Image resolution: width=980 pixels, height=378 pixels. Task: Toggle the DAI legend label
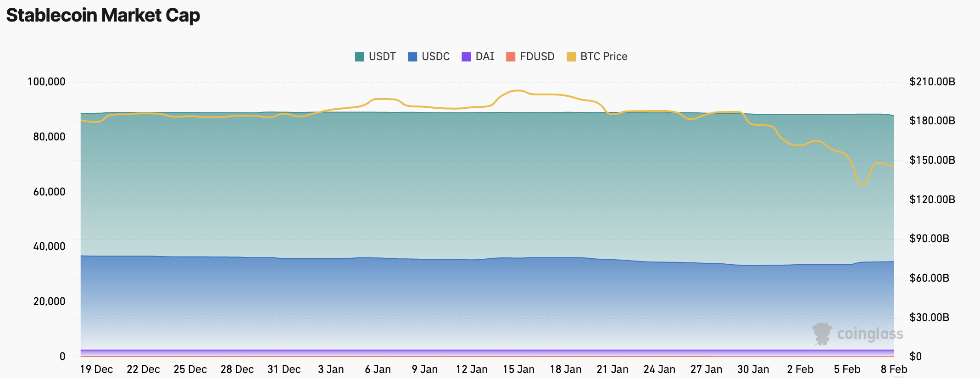click(x=484, y=57)
